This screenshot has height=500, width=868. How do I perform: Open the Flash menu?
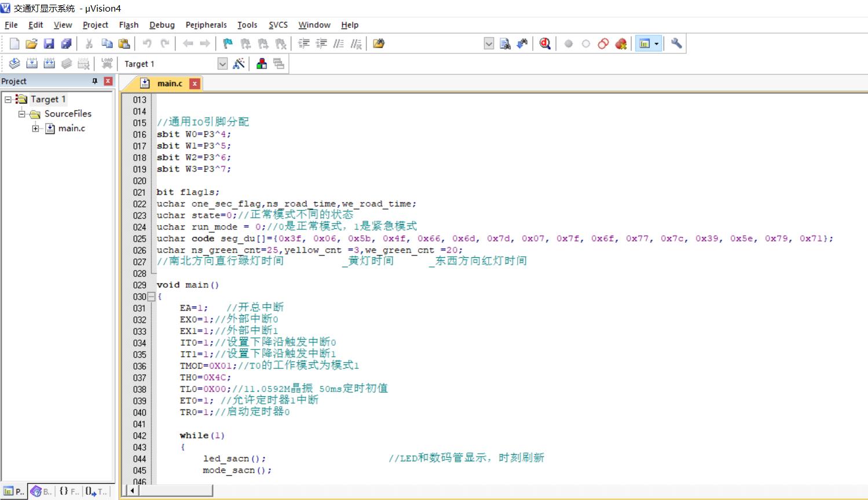pyautogui.click(x=129, y=25)
